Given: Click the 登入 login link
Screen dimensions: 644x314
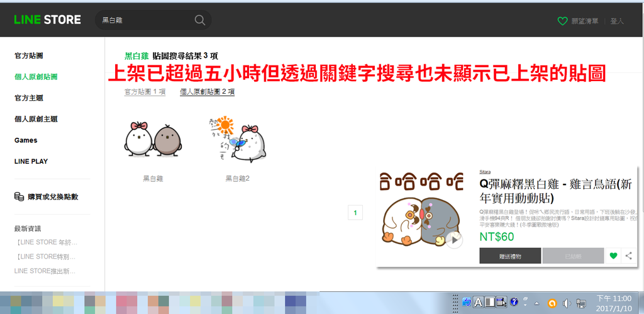Looking at the screenshot, I should click(x=616, y=21).
